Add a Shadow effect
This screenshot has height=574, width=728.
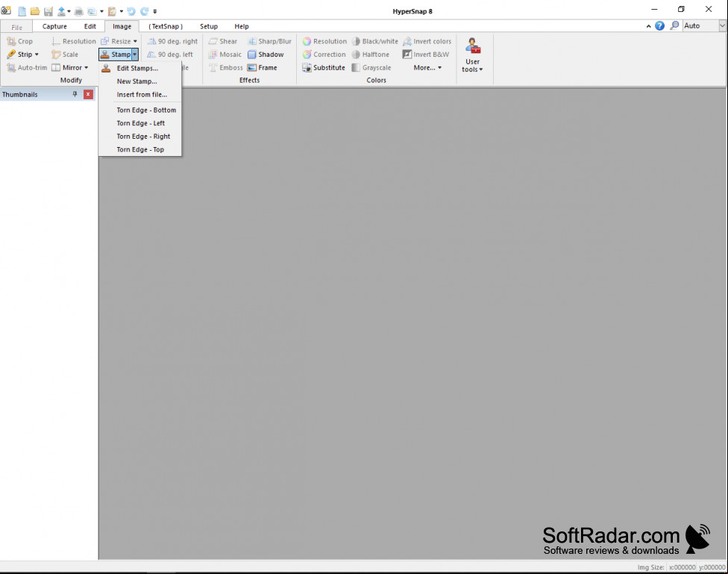266,54
